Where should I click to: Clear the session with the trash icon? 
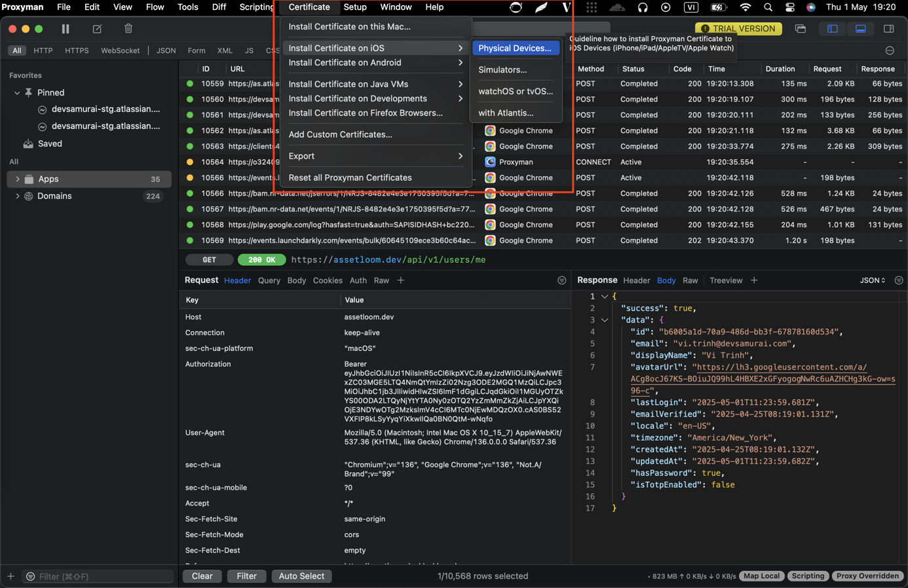coord(128,29)
